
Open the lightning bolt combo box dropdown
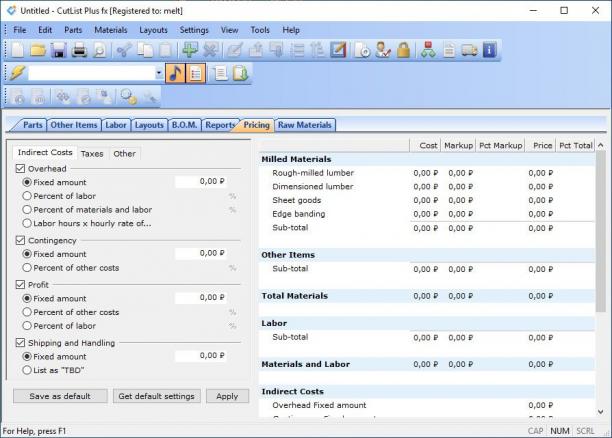click(159, 73)
